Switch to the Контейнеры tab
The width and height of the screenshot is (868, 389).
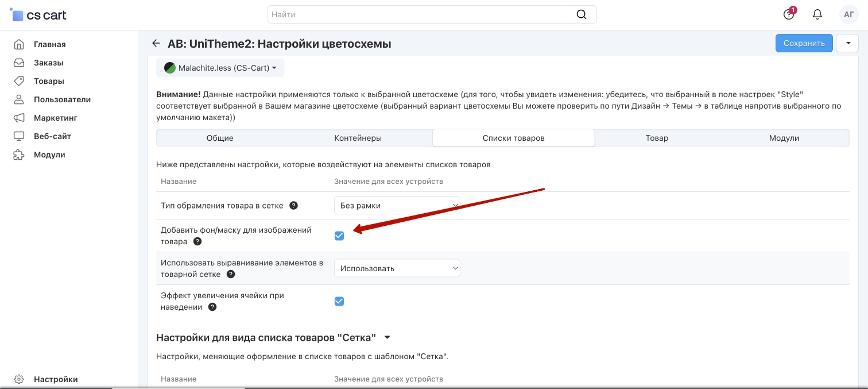tap(358, 138)
